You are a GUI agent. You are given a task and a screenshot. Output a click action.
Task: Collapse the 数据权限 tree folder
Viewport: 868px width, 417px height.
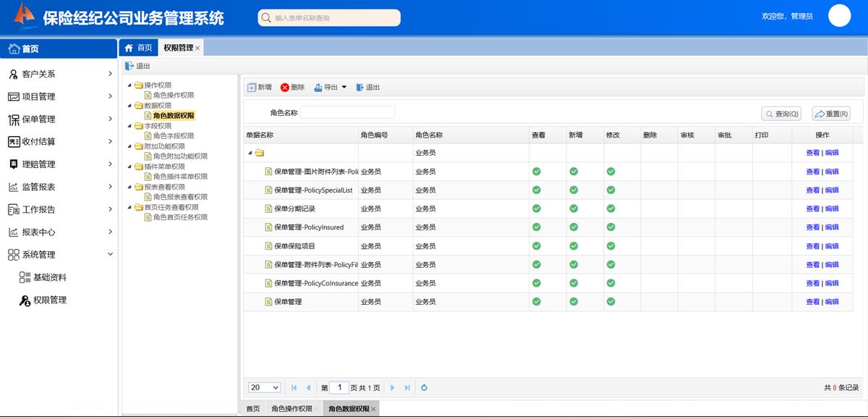(x=129, y=106)
